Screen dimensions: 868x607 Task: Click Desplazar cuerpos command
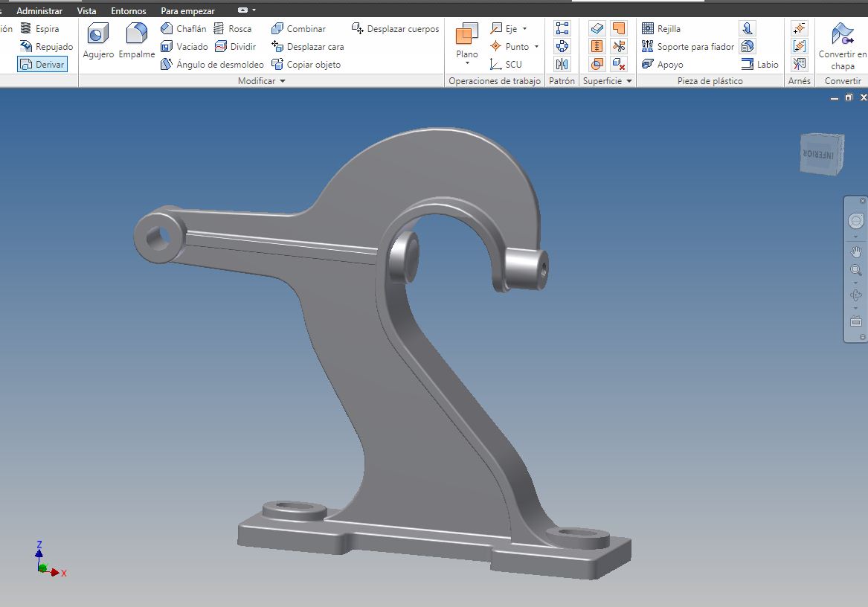click(396, 29)
